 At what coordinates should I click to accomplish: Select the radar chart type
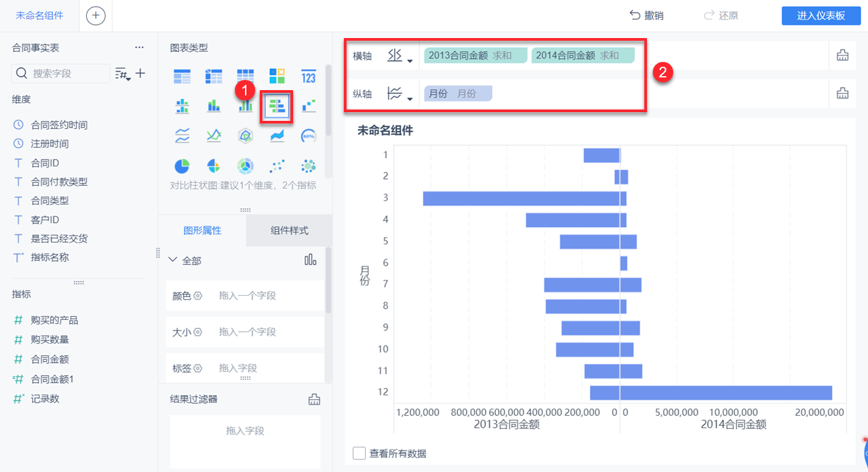tap(245, 136)
